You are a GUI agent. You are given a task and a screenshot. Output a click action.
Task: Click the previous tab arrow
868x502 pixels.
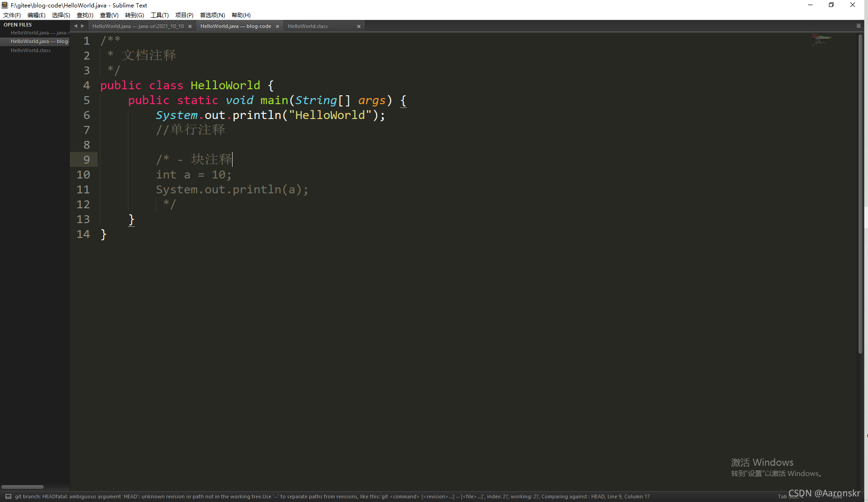[x=75, y=26]
